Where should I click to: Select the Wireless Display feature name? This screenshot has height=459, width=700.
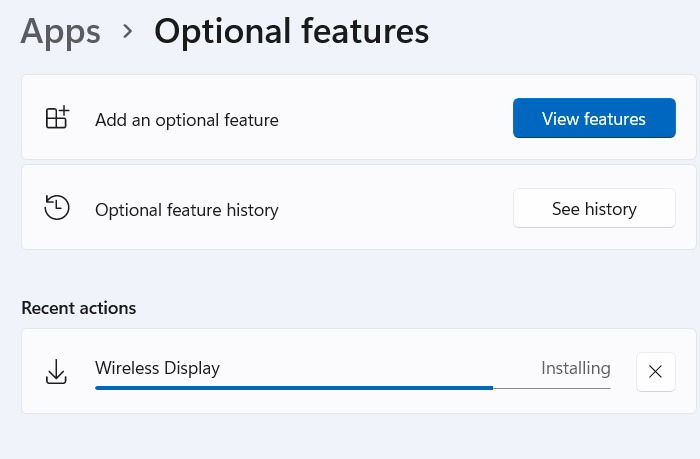coord(157,368)
